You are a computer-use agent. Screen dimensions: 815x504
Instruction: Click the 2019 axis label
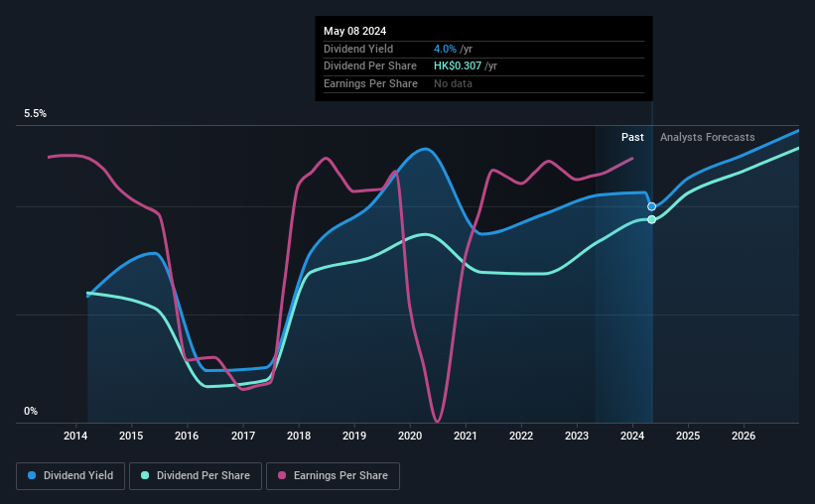354,436
